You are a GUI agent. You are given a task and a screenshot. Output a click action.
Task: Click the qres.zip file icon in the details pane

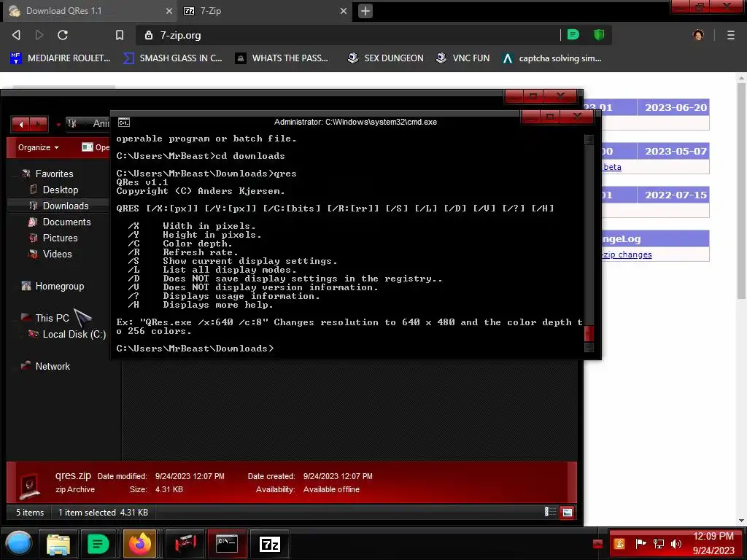[x=29, y=486]
